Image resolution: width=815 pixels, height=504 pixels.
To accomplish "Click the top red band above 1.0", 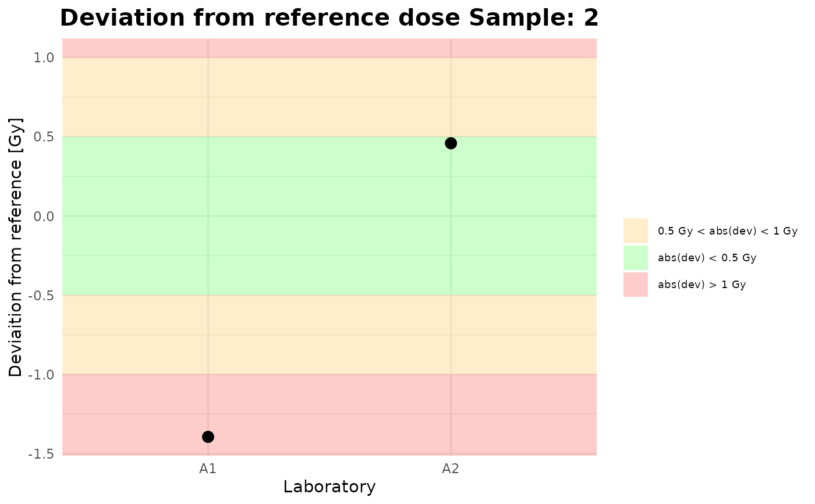I will 329,48.
